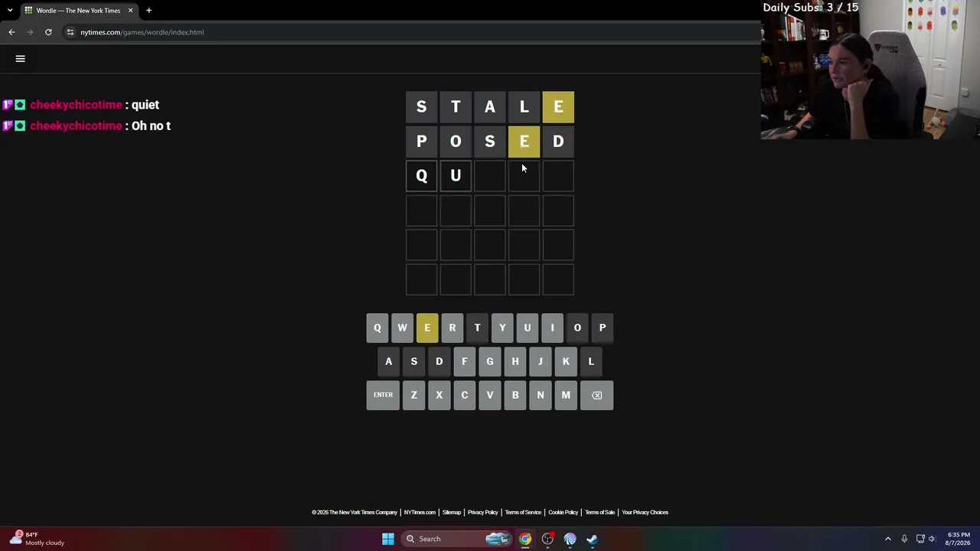Tap the N key on the on-screen keyboard
The image size is (980, 551).
(x=541, y=395)
